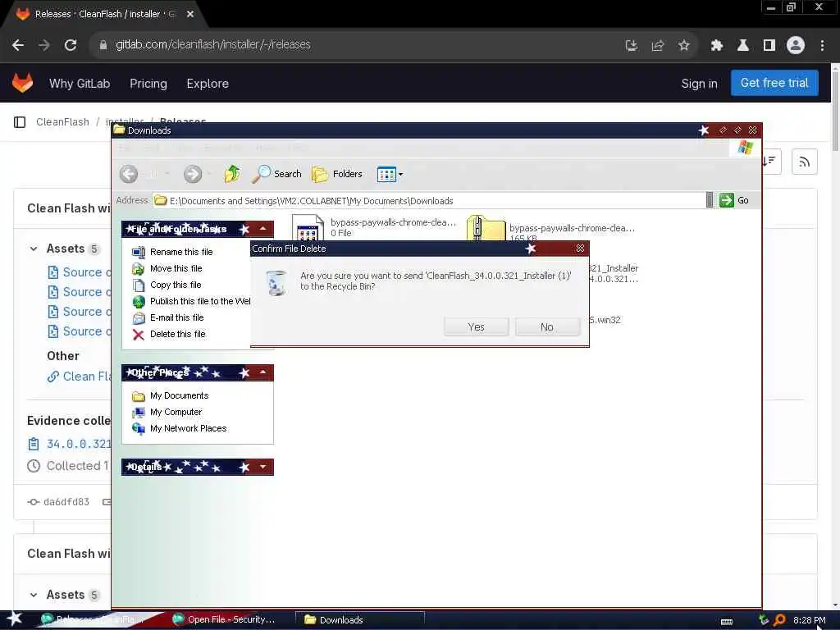
Task: Open the Why GitLab menu
Action: 80,84
